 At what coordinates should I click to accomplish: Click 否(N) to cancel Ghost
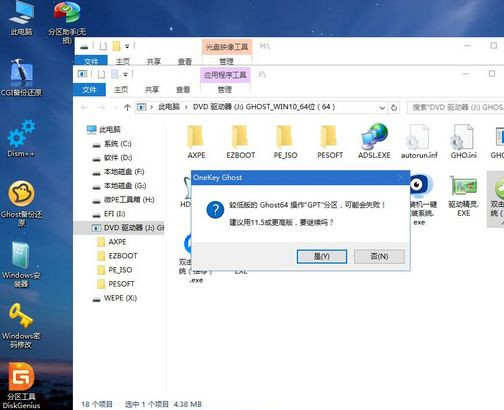(x=379, y=256)
